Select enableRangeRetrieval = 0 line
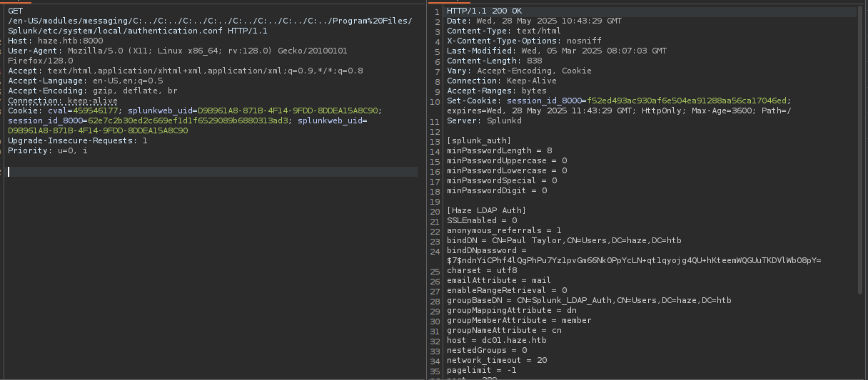 (507, 291)
